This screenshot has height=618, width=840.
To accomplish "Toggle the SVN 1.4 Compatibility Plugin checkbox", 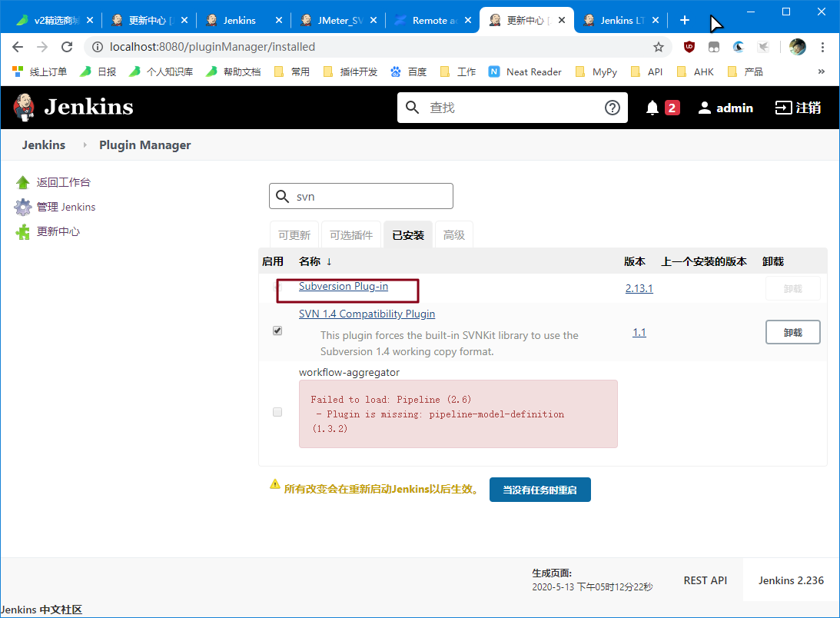I will 277,331.
